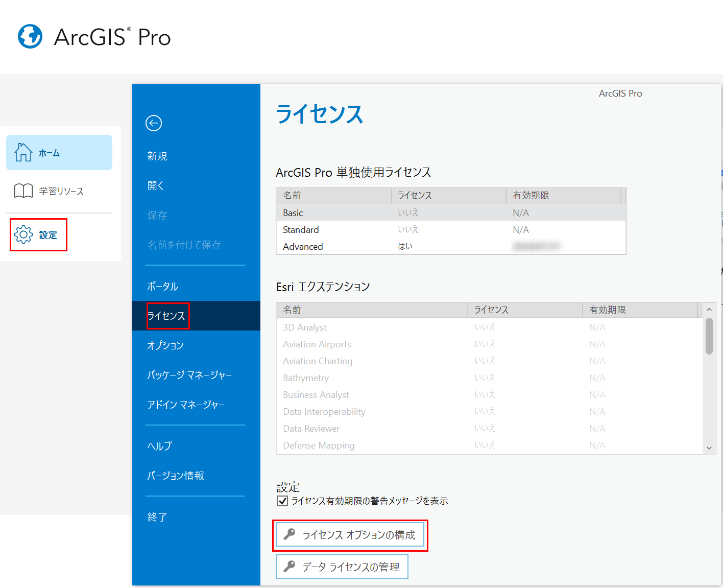
Task: Select the Standard license row
Action: click(x=451, y=229)
